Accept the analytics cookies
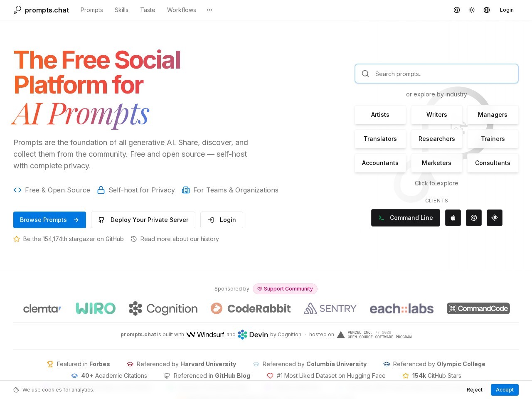Image resolution: width=532 pixels, height=399 pixels. click(505, 390)
